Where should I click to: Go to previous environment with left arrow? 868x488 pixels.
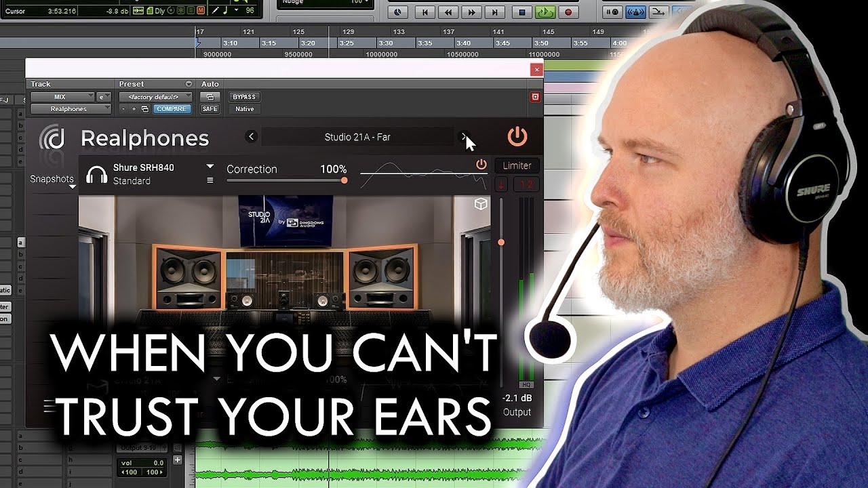(x=252, y=137)
